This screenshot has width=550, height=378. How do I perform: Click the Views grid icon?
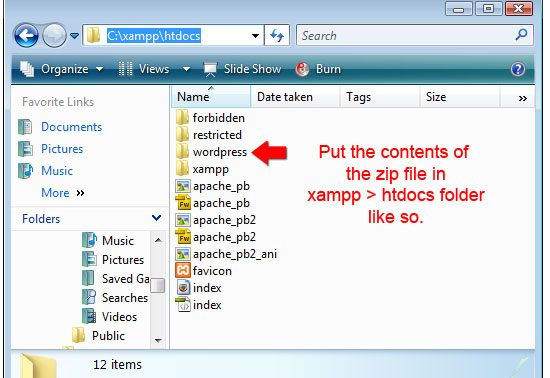click(125, 69)
